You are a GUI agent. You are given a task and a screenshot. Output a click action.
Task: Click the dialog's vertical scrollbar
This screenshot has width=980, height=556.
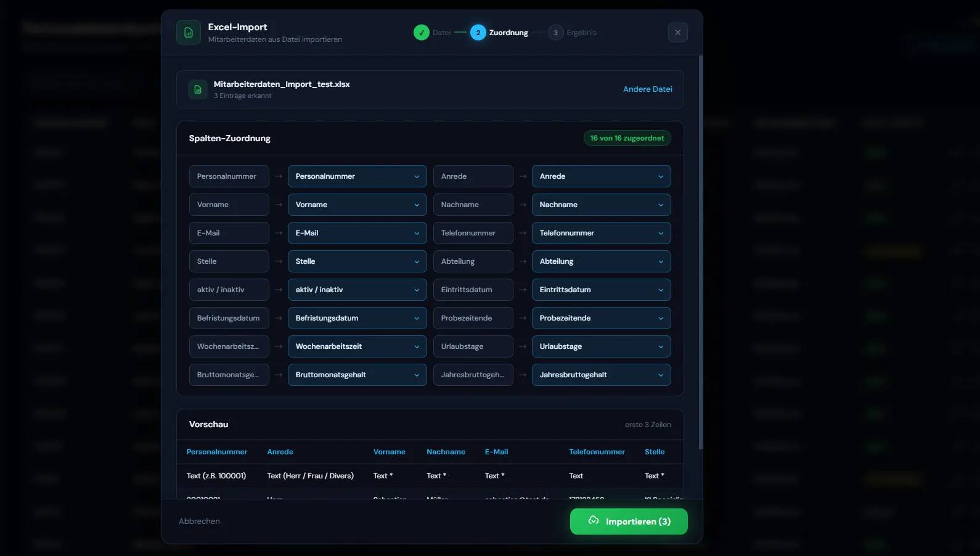[700, 247]
